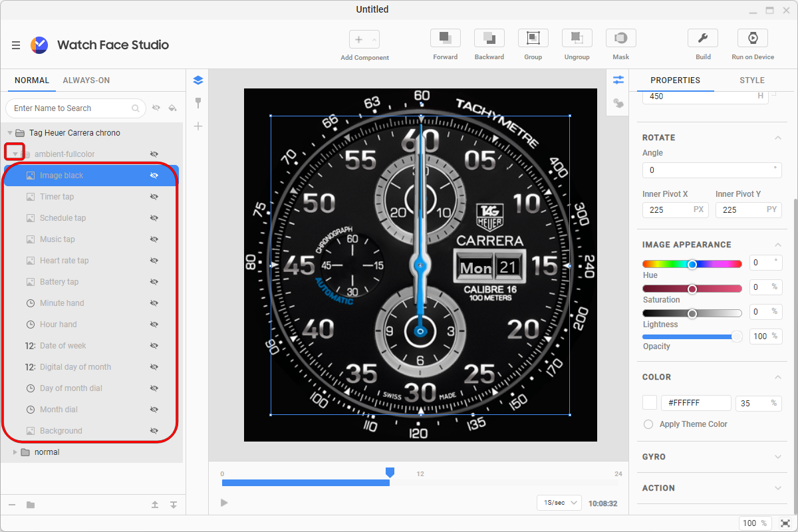Switch to the NORMAL tab
This screenshot has height=532, width=798.
click(32, 80)
